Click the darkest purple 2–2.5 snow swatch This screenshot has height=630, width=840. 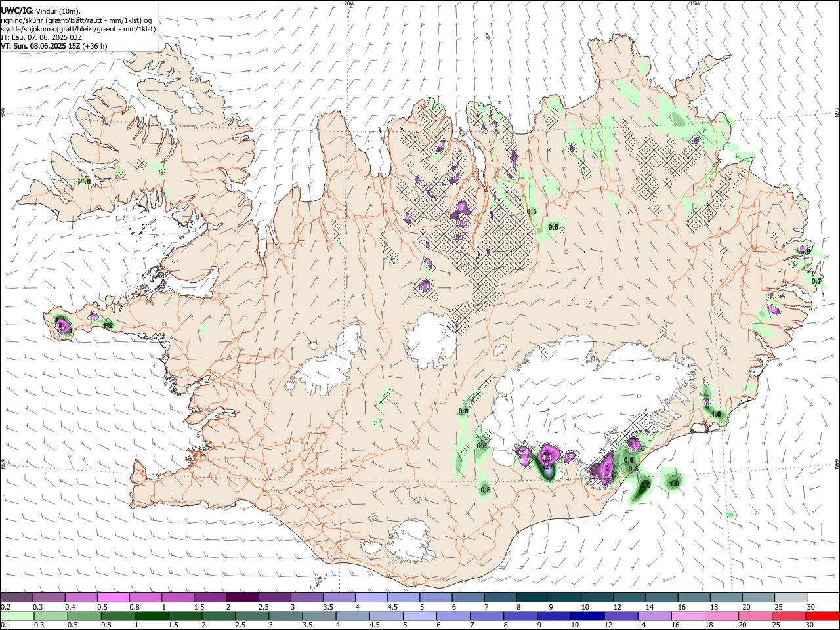(242, 598)
